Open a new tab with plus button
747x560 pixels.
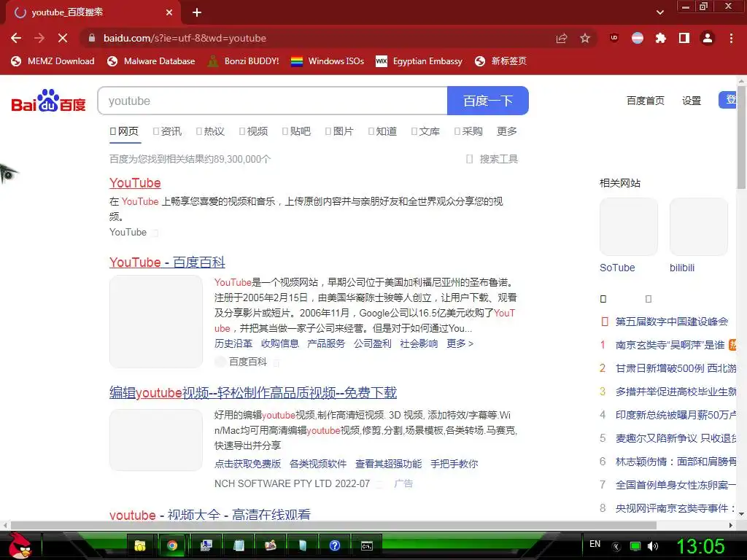(x=197, y=12)
